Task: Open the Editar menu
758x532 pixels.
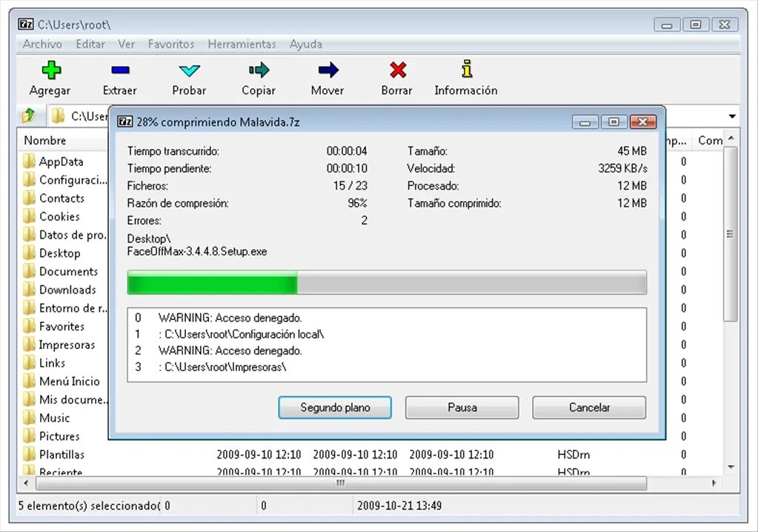Action: [90, 44]
